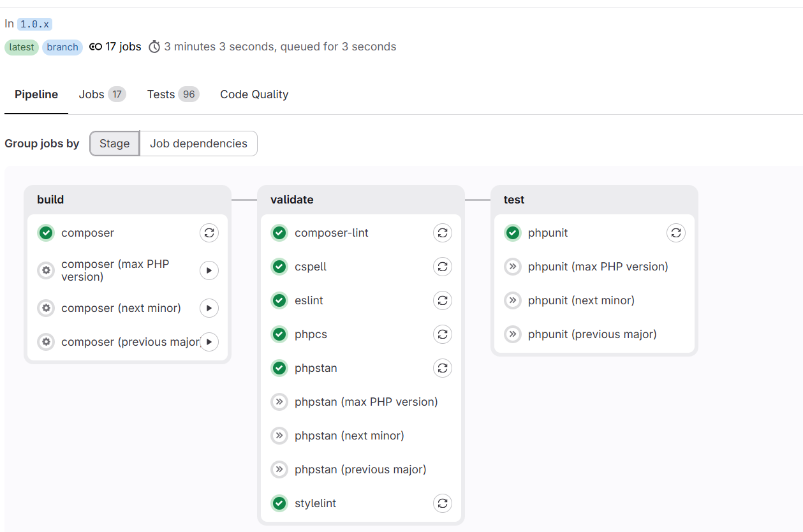
Task: Open the phpunit (next minor) job
Action: pyautogui.click(x=581, y=300)
